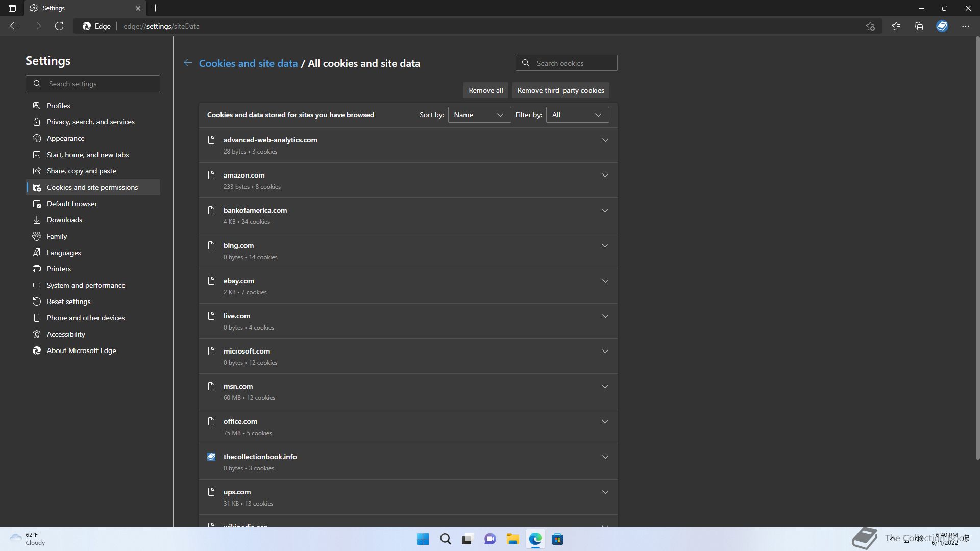980x551 pixels.
Task: Open Accessibility settings
Action: 93,334
